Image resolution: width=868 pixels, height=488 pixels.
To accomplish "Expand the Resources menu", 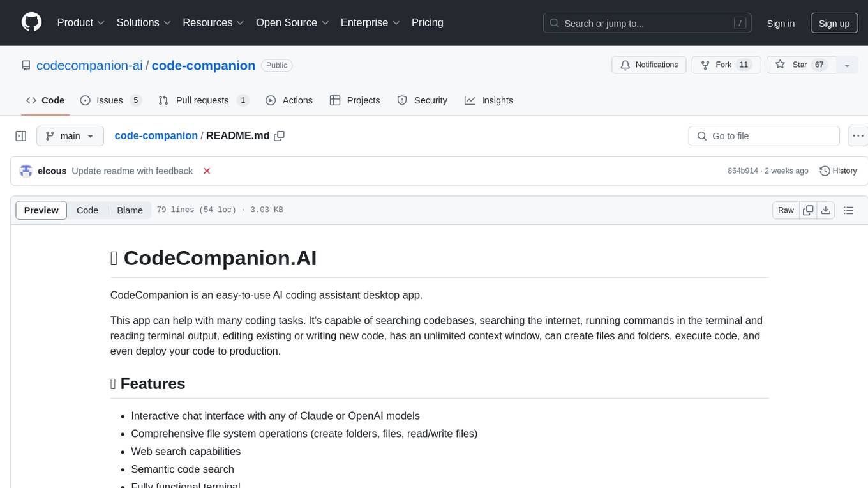I will pyautogui.click(x=214, y=22).
